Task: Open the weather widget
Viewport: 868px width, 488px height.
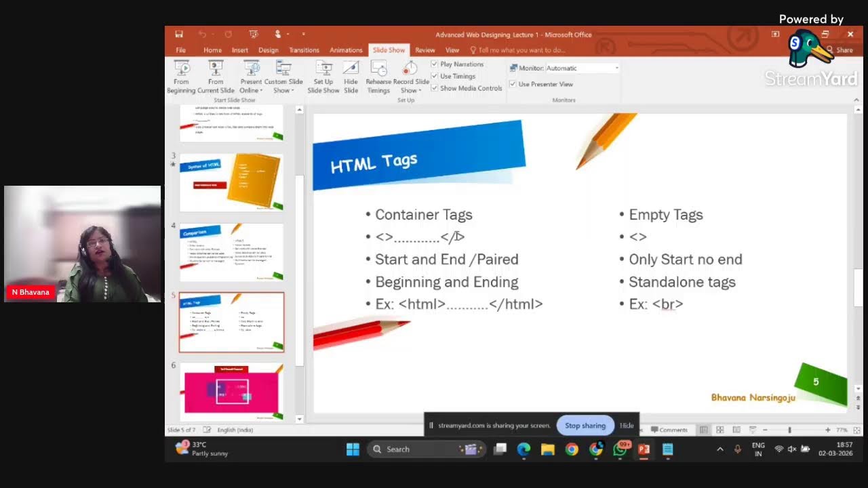Action: point(202,449)
